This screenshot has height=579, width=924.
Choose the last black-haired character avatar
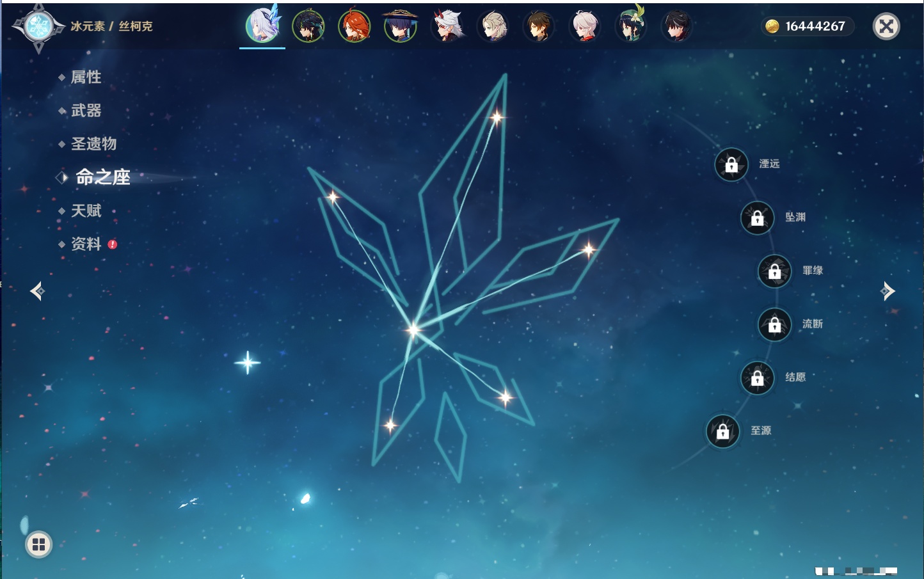coord(677,27)
